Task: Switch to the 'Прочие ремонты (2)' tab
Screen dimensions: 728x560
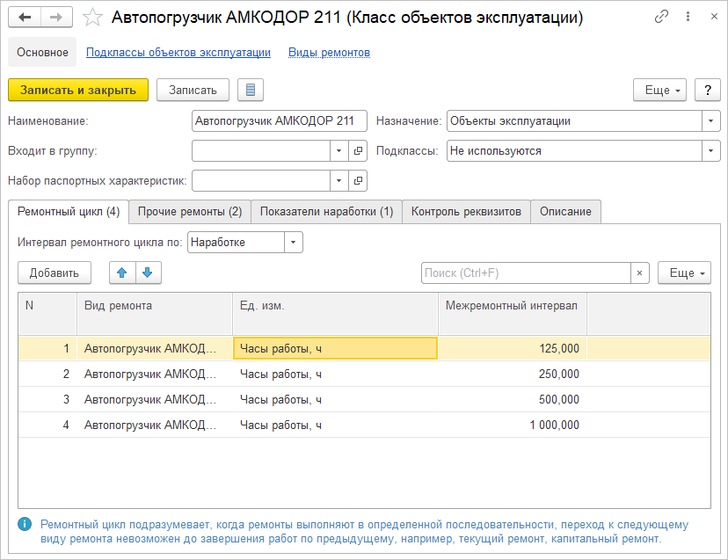Action: 190,211
